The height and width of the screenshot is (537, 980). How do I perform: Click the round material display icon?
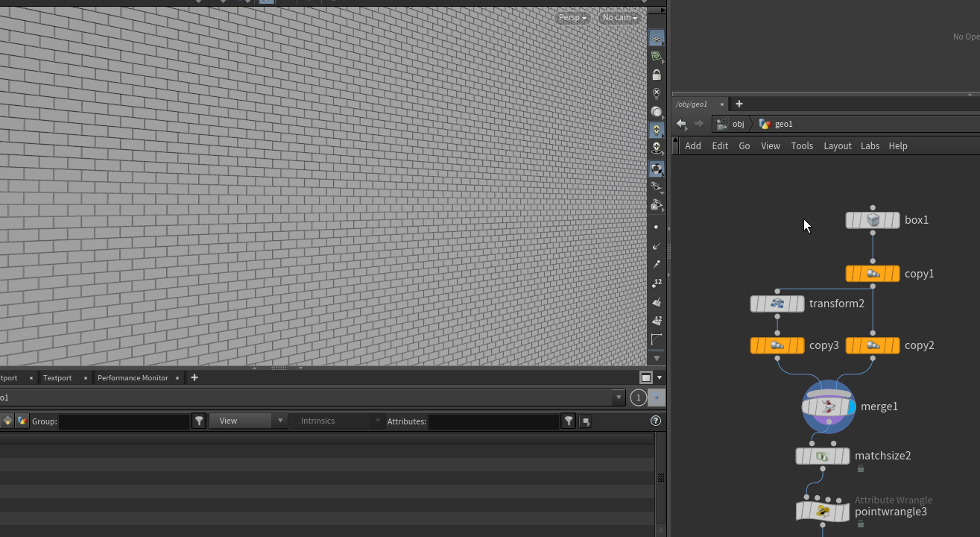point(657,112)
